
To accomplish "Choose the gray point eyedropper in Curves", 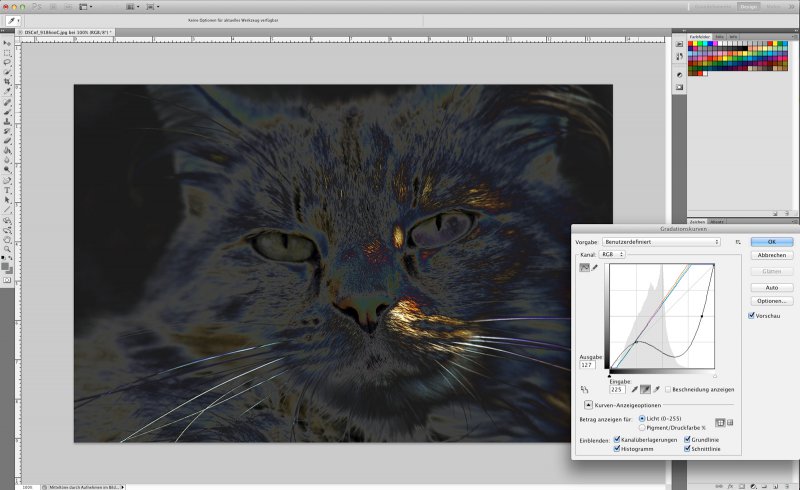I will pyautogui.click(x=645, y=389).
